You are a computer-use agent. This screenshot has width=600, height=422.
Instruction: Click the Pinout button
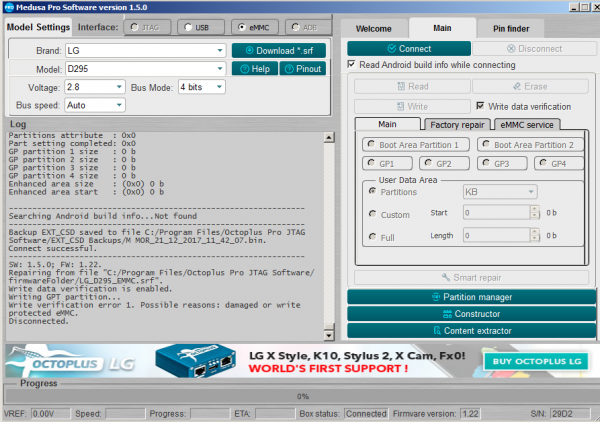tap(302, 68)
